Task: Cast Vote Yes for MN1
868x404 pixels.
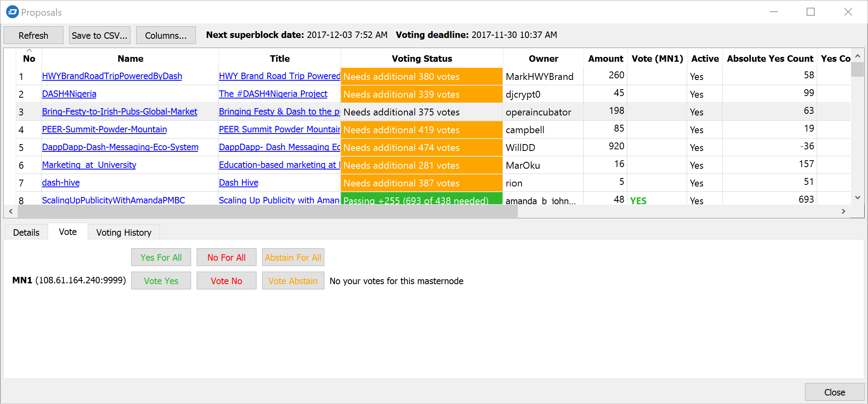Action: point(161,281)
